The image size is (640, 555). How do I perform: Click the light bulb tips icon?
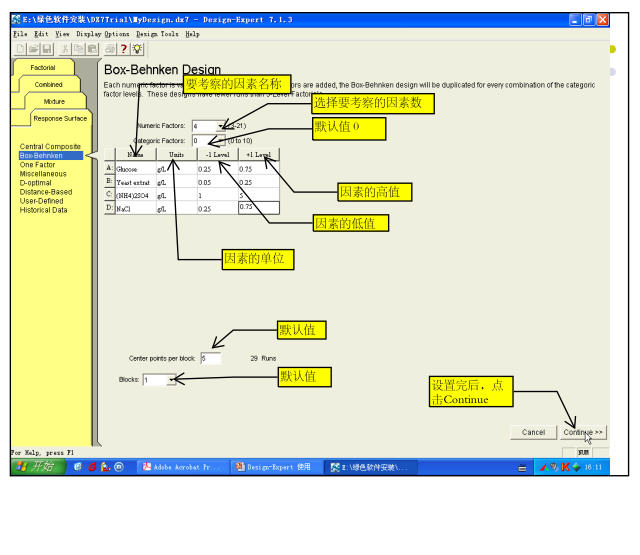point(137,48)
